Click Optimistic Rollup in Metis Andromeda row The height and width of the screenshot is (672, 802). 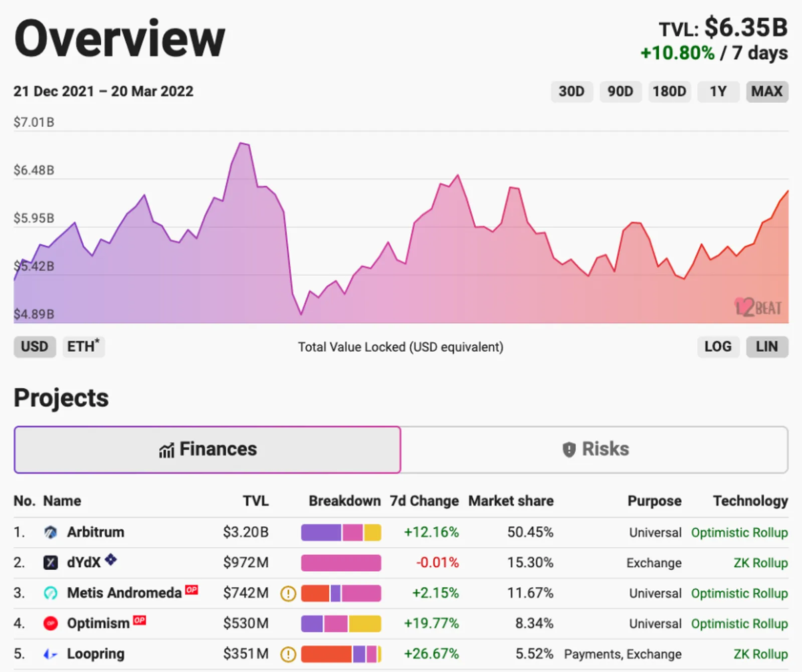pos(739,594)
